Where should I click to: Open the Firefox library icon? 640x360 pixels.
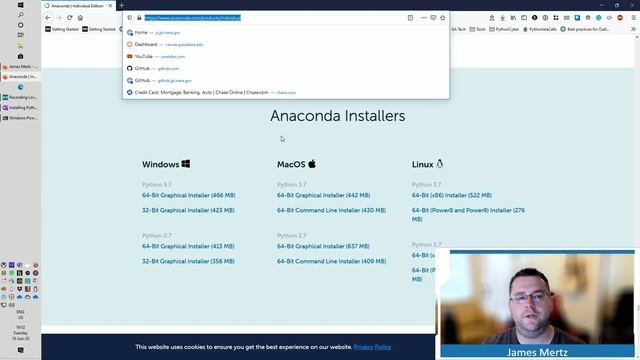pos(513,18)
